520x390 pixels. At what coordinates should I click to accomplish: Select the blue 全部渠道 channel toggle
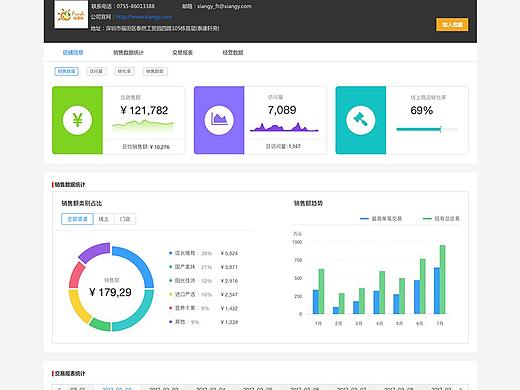click(77, 219)
